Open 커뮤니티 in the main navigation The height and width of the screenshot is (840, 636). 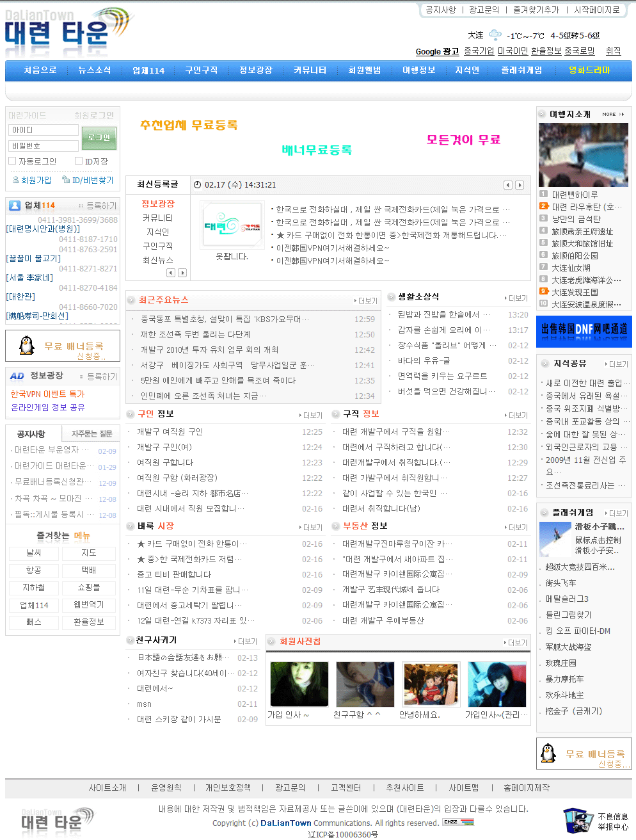[x=310, y=70]
